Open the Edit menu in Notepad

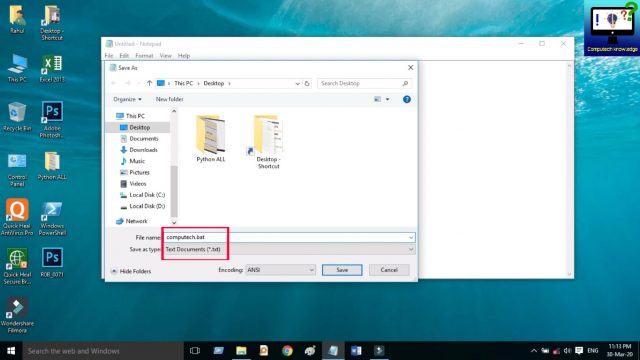(124, 56)
